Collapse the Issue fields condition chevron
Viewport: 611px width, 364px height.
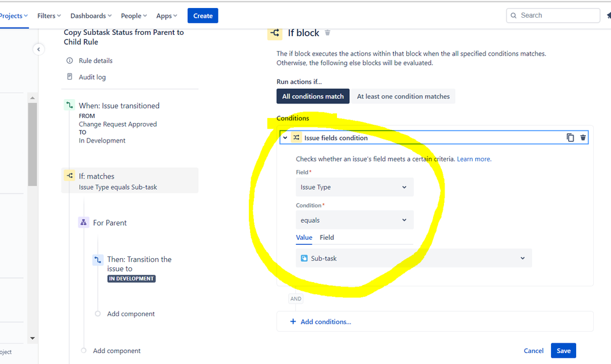pos(285,138)
